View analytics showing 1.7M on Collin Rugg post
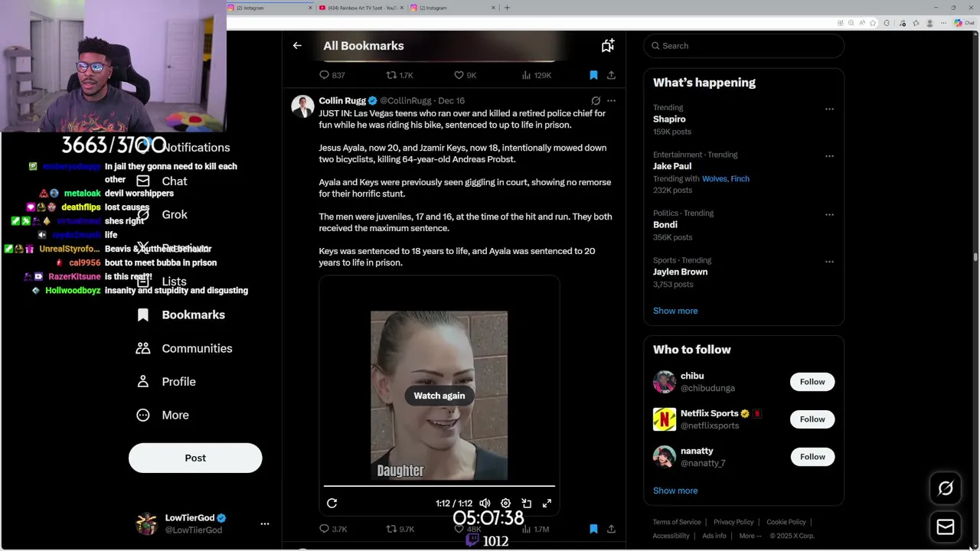The height and width of the screenshot is (551, 980). [x=536, y=529]
